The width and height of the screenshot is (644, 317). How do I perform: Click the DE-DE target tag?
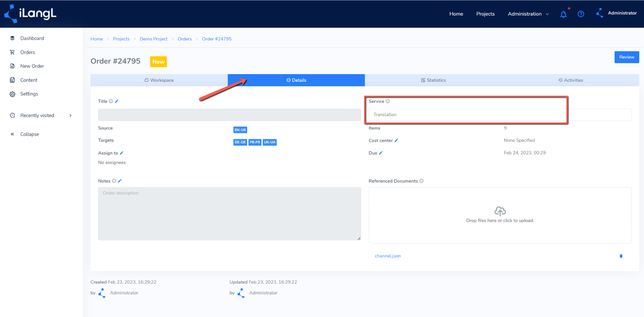240,142
